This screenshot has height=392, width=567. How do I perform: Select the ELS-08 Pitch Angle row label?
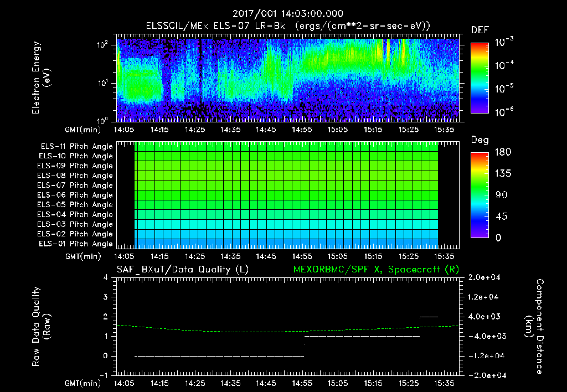pos(75,176)
